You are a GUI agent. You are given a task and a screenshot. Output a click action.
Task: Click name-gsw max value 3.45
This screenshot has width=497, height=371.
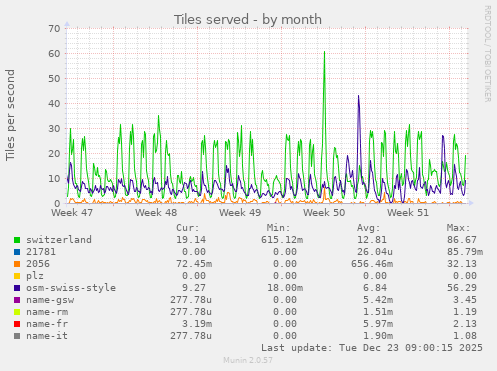point(465,300)
